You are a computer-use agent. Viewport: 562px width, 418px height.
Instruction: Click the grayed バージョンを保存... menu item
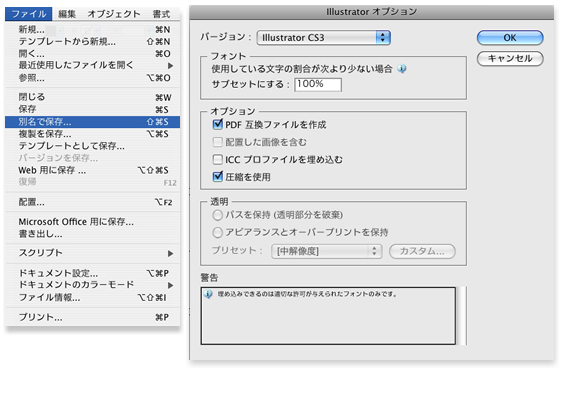pos(92,158)
